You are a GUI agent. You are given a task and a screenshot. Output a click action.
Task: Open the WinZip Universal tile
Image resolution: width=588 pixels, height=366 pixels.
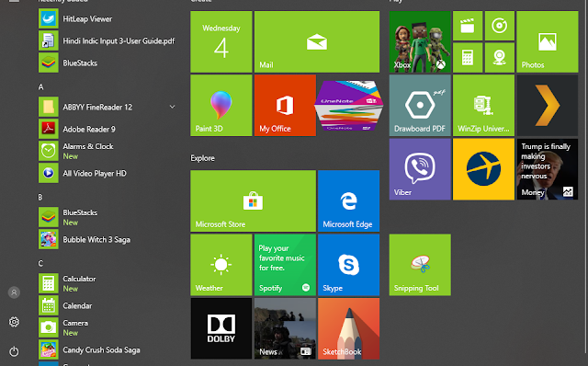pos(484,106)
